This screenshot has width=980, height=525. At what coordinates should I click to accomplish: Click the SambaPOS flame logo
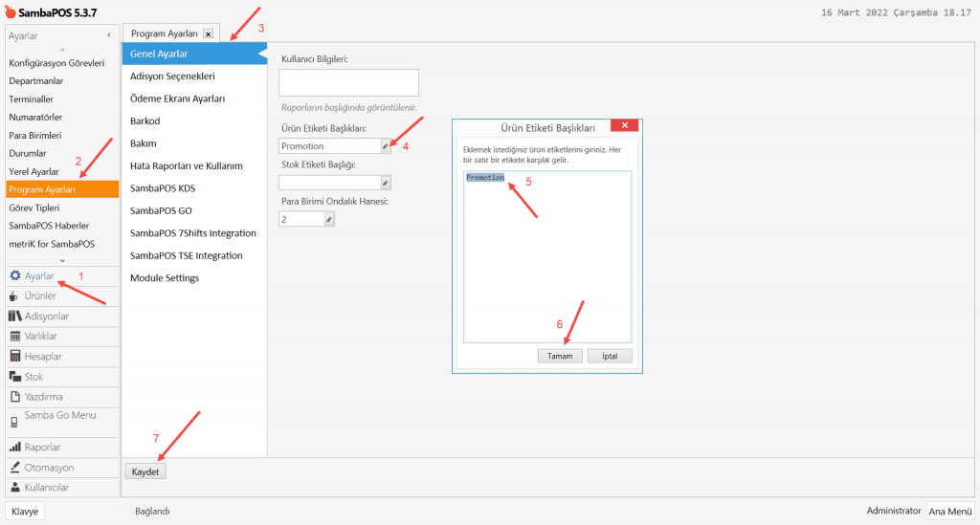[10, 11]
